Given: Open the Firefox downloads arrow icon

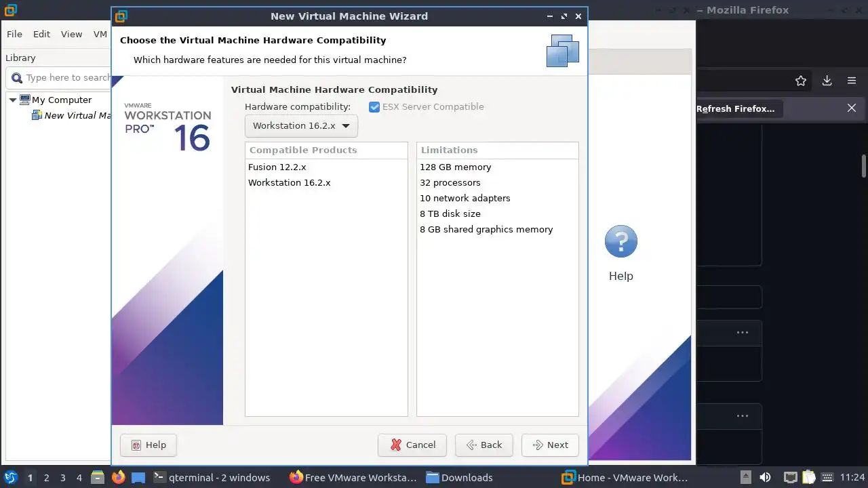Looking at the screenshot, I should 827,81.
